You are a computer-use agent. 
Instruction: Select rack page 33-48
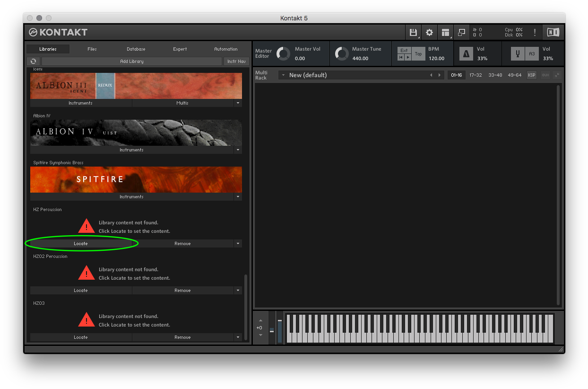(495, 75)
